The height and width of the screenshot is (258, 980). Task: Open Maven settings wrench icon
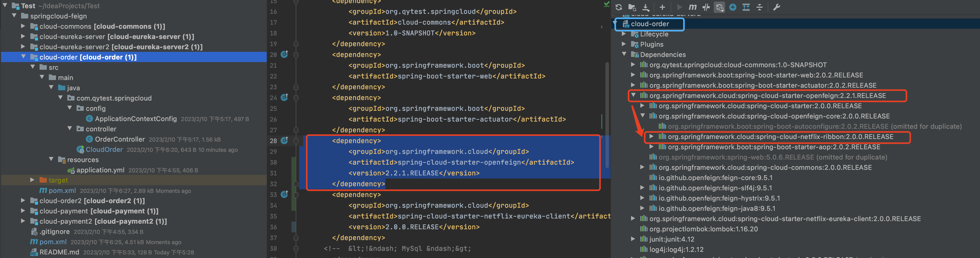(776, 7)
